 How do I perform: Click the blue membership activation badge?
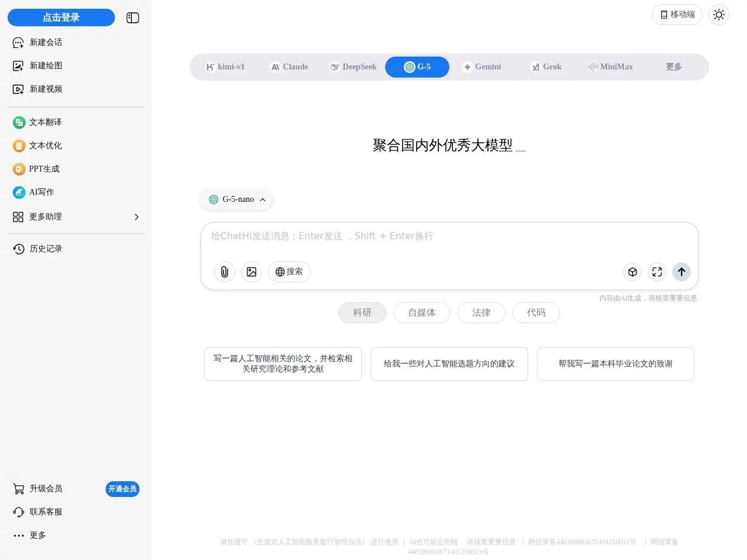(x=123, y=489)
